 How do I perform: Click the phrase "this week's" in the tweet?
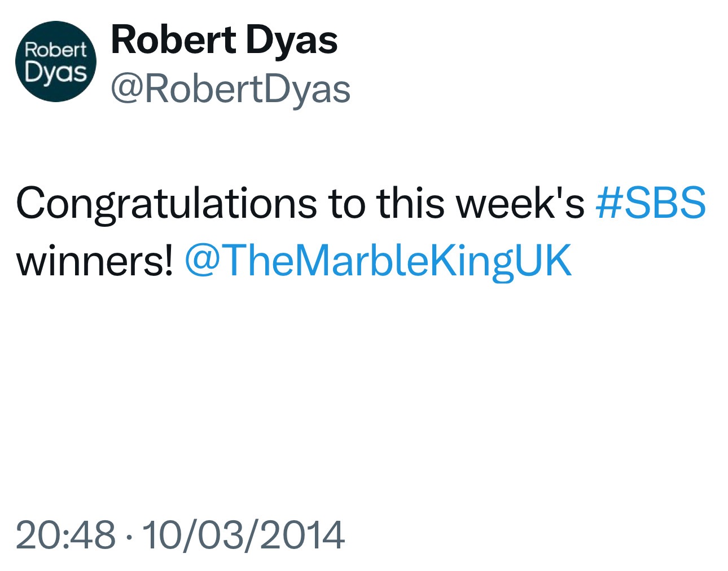480,203
